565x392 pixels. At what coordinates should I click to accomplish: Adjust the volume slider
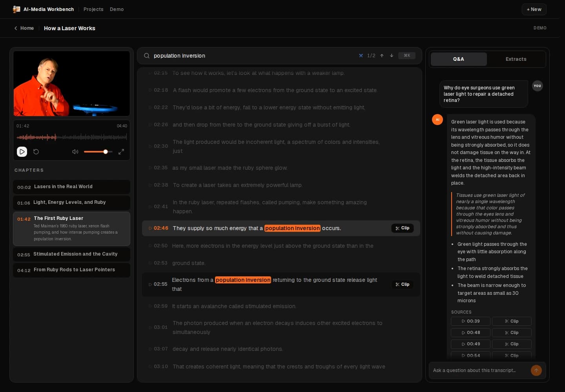(98, 152)
